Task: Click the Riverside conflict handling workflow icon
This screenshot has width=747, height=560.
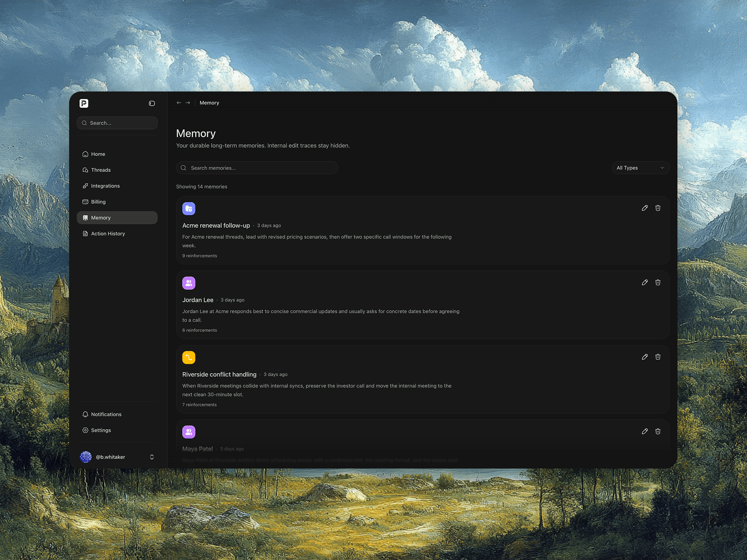Action: 189,357
